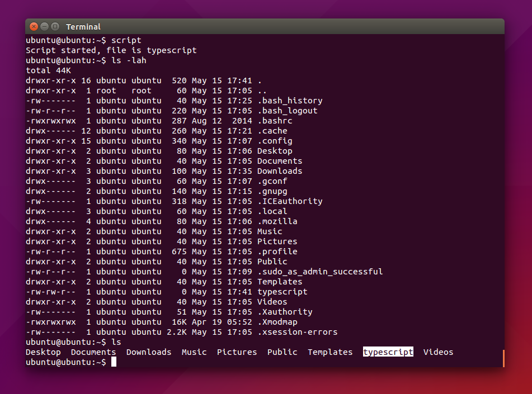This screenshot has height=394, width=532.
Task: Click the 'script' command on the first line
Action: (126, 40)
